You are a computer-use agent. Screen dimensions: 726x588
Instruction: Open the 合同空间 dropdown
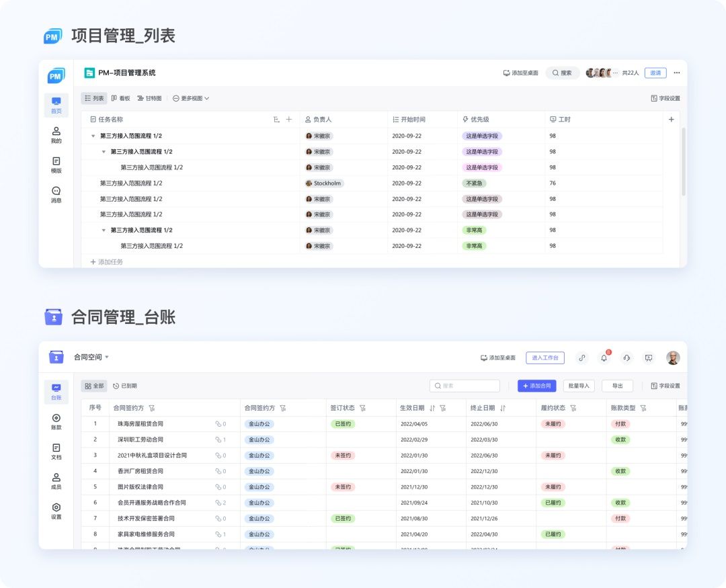(91, 357)
